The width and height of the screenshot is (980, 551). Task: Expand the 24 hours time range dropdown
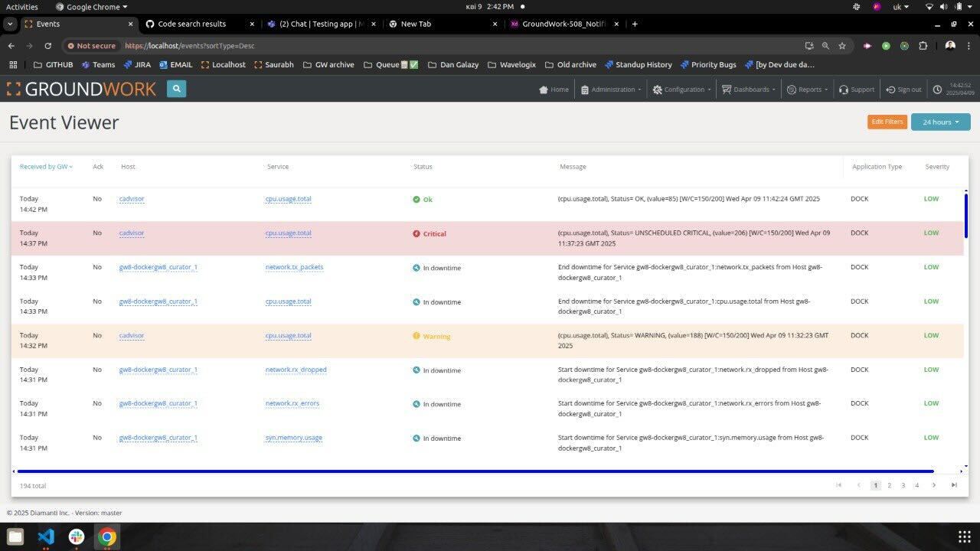click(x=940, y=122)
